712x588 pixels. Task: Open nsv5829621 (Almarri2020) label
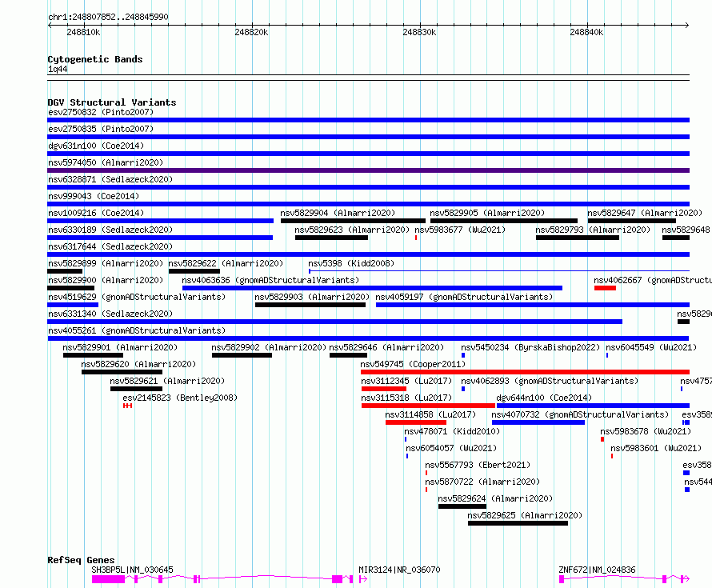[x=167, y=381]
